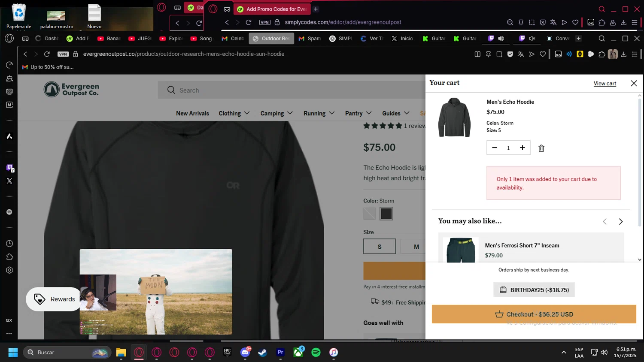Open new tab with plus button
The image size is (644, 362).
[578, 39]
